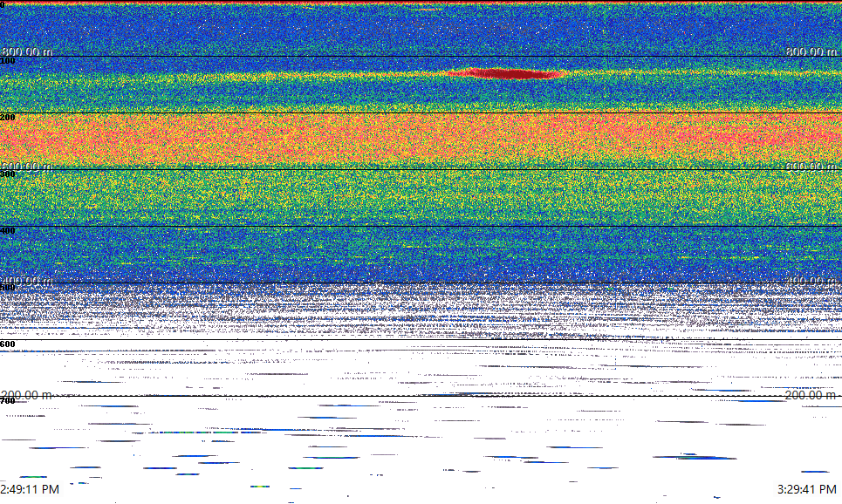
Task: Click the 3:29:41 PM end timestamp
Action: [806, 489]
